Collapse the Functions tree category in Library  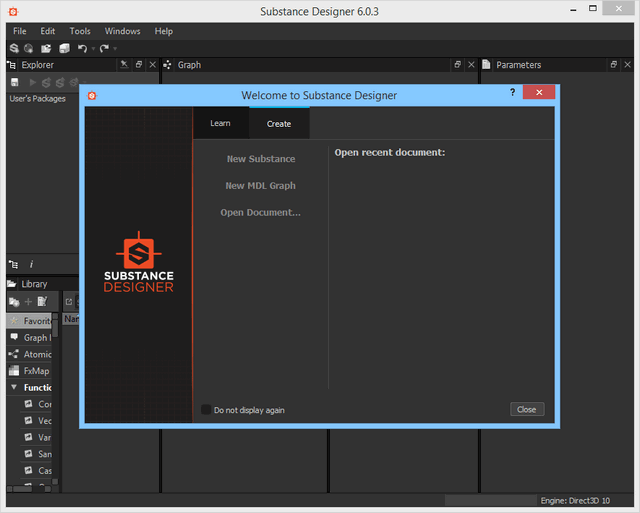click(x=14, y=388)
